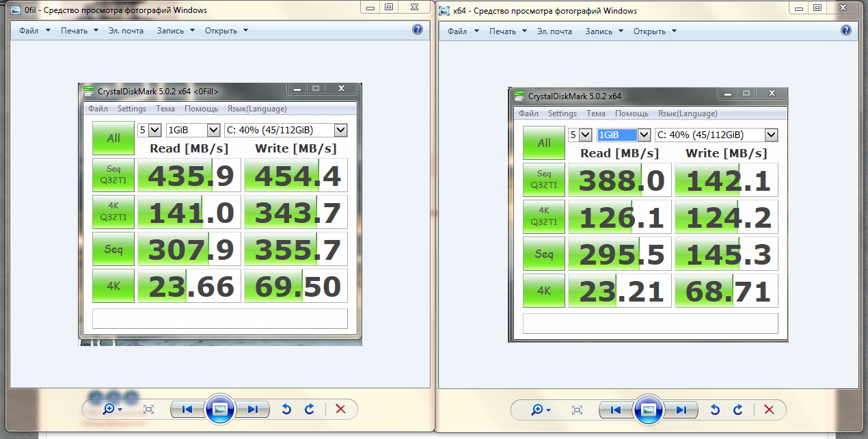Screen dimensions: 868x439
Task: Click Seq button in right CrystalDiskMark image
Action: coord(544,254)
